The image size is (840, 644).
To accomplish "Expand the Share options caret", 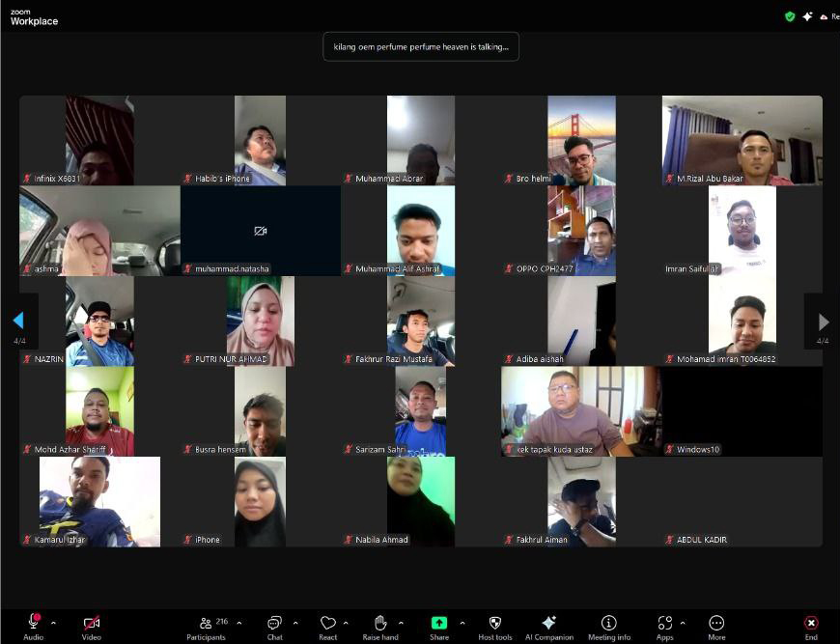I will [462, 623].
